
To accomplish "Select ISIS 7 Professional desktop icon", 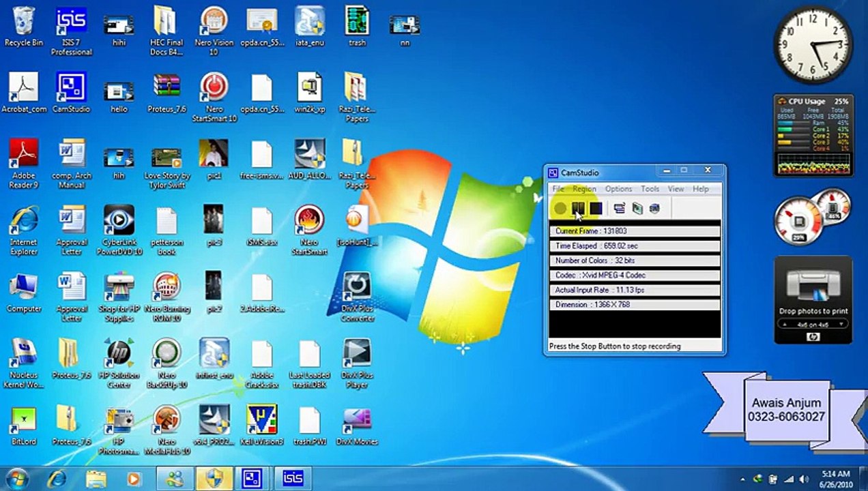I will 71,31.
